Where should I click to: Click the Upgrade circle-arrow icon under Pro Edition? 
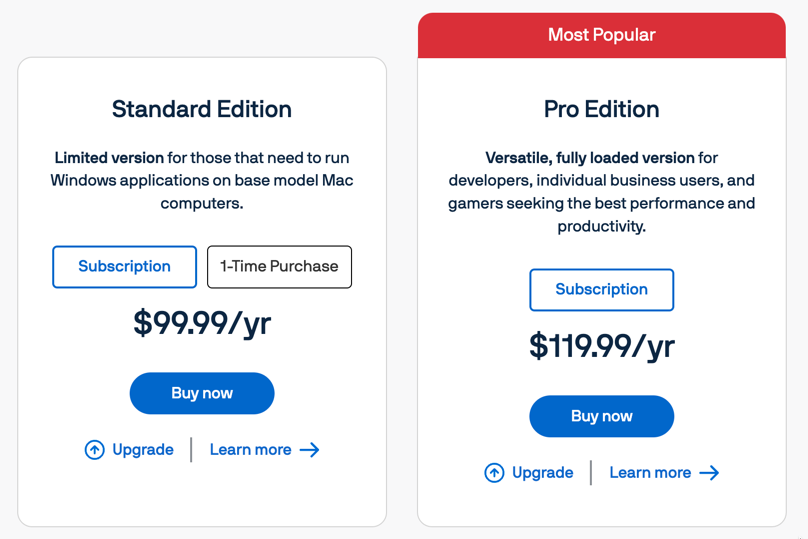(x=494, y=473)
